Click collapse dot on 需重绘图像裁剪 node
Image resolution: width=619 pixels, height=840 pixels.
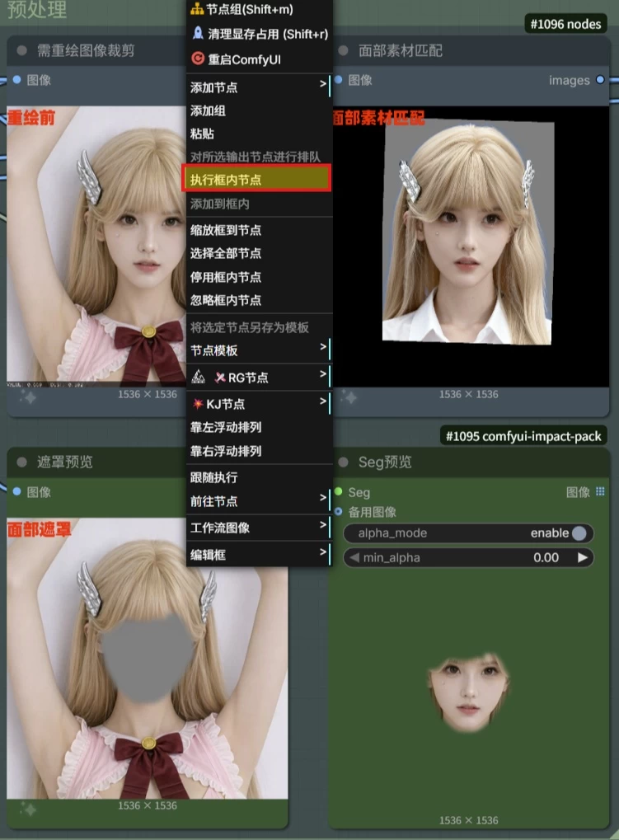[22, 50]
